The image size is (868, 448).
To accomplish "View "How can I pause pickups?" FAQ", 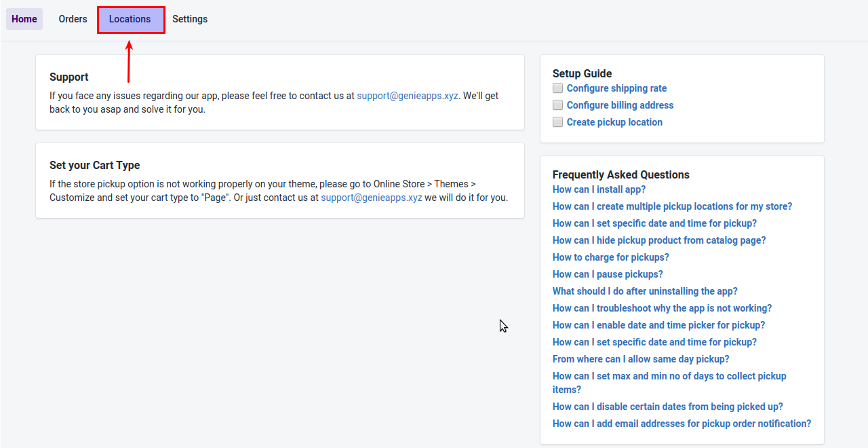I will coord(608,274).
